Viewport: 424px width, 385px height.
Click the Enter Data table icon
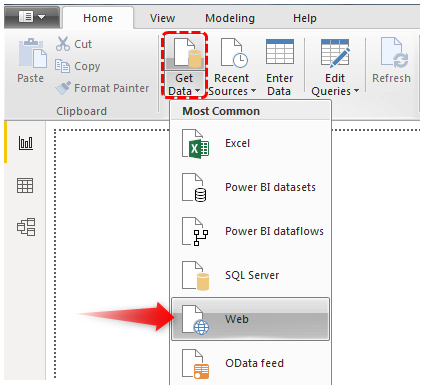click(x=280, y=52)
